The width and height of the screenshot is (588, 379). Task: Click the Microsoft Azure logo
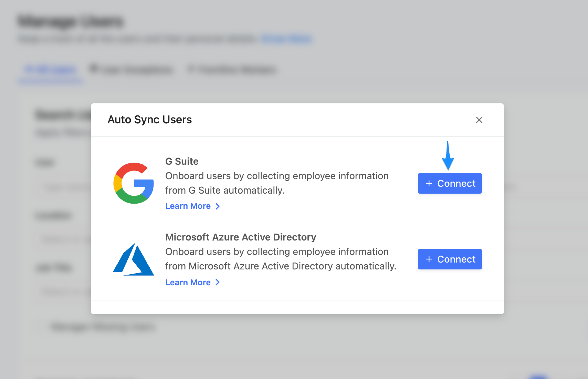click(x=134, y=259)
